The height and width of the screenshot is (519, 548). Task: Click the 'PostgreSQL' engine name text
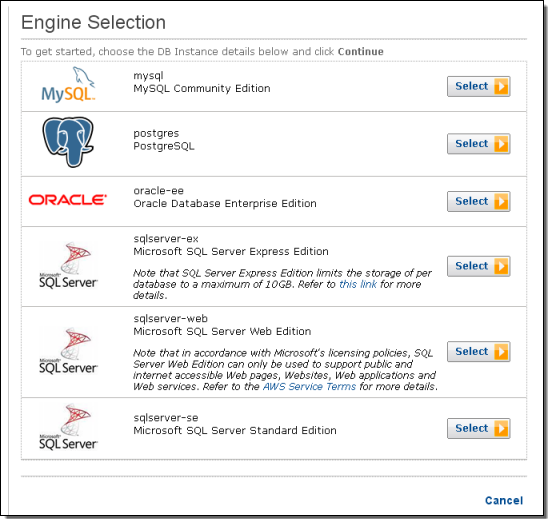point(164,146)
